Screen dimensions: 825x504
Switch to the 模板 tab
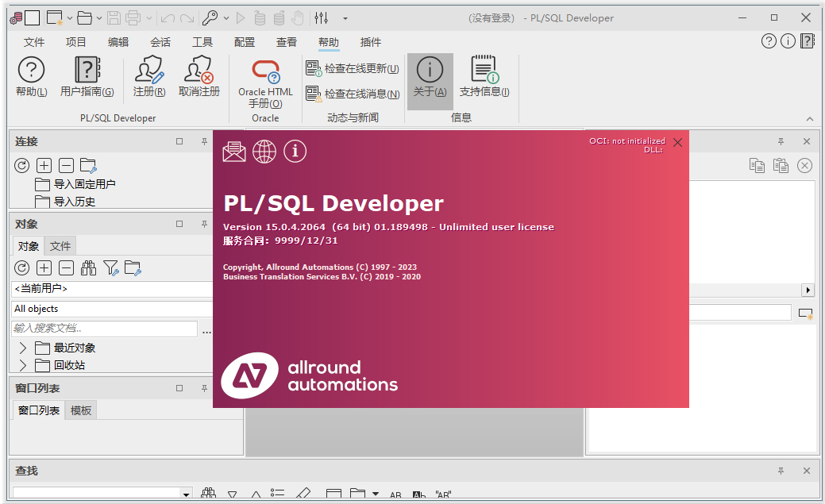[x=80, y=410]
